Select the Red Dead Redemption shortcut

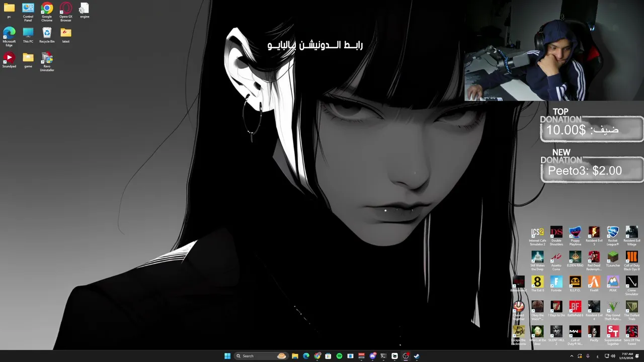(594, 261)
